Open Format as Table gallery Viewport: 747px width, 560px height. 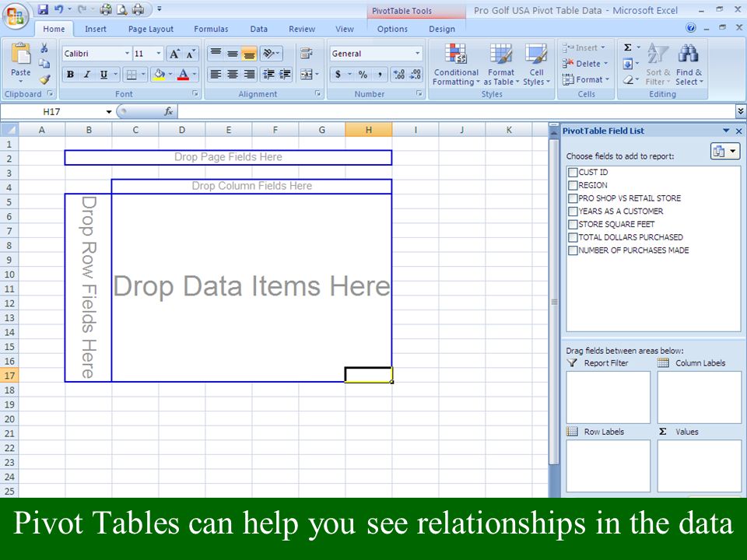501,65
